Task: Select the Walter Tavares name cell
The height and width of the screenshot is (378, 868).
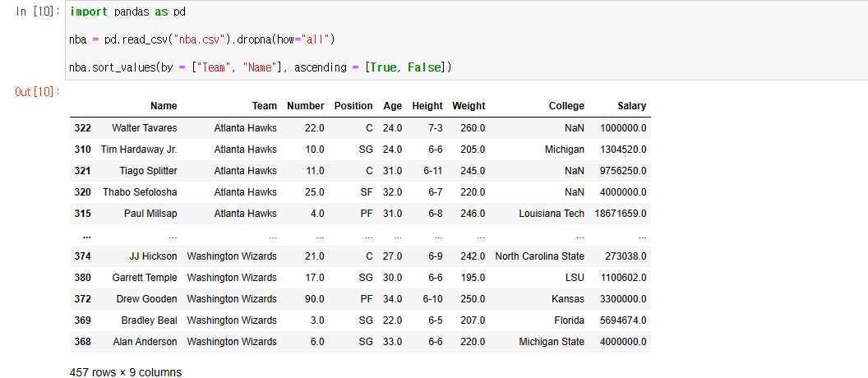Action: (x=145, y=128)
